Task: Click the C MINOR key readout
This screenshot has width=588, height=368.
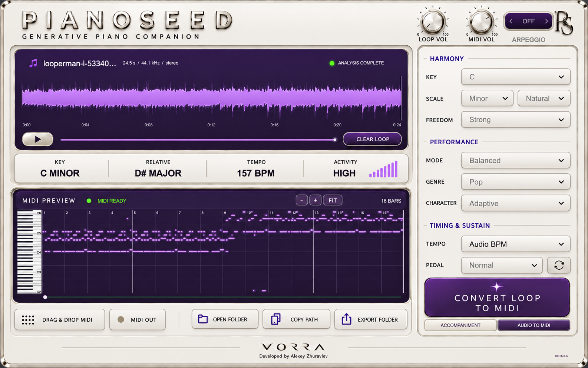Action: click(x=60, y=173)
